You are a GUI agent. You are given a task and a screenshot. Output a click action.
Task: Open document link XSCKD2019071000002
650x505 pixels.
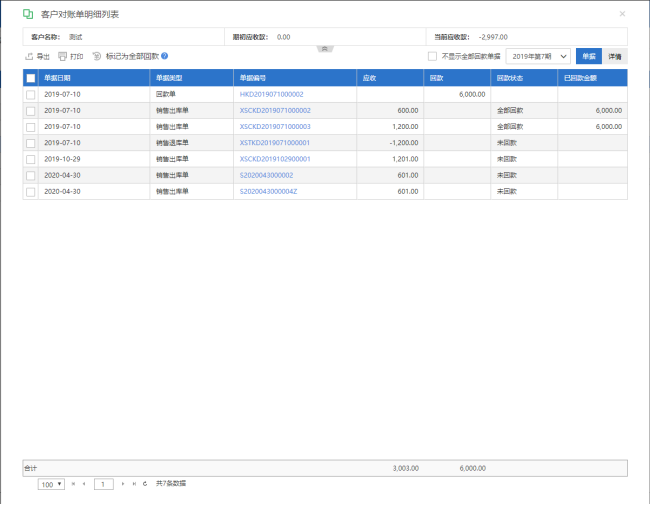275,111
